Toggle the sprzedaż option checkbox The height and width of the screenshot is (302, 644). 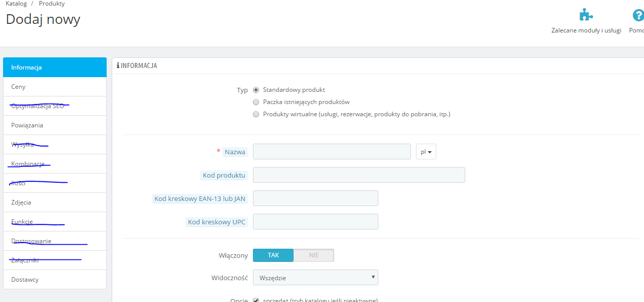pyautogui.click(x=256, y=300)
